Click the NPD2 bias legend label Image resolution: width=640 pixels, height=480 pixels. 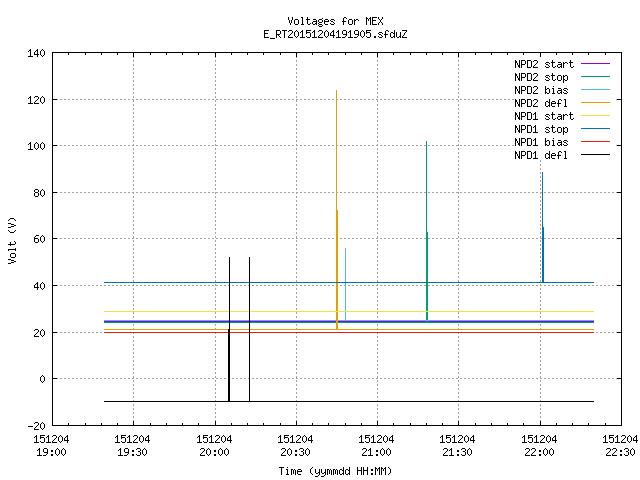(541, 90)
